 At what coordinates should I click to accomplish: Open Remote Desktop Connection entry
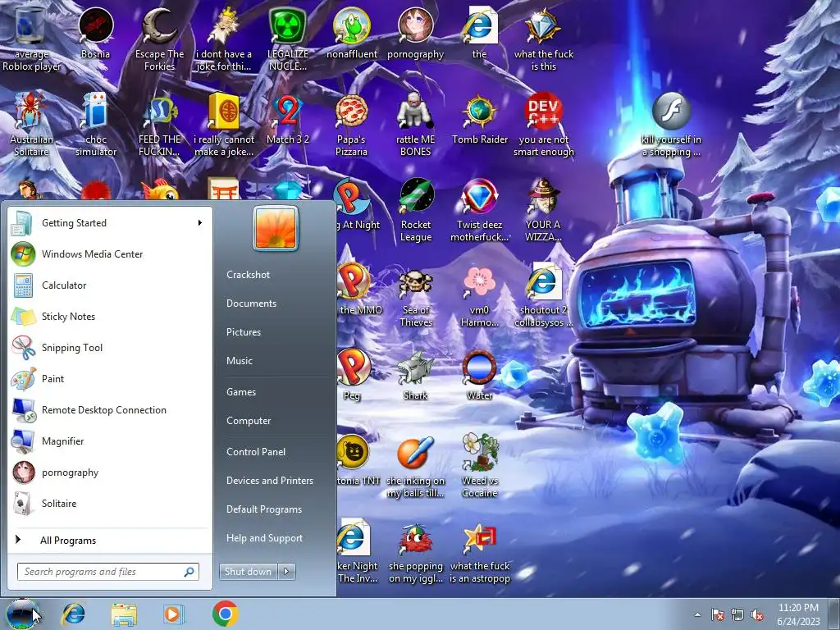point(111,410)
